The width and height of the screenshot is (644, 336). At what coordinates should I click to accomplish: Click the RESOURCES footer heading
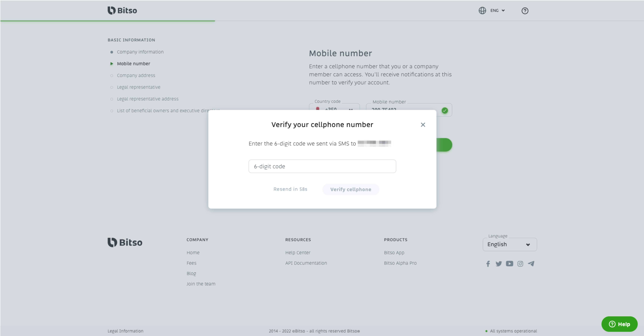pyautogui.click(x=298, y=240)
